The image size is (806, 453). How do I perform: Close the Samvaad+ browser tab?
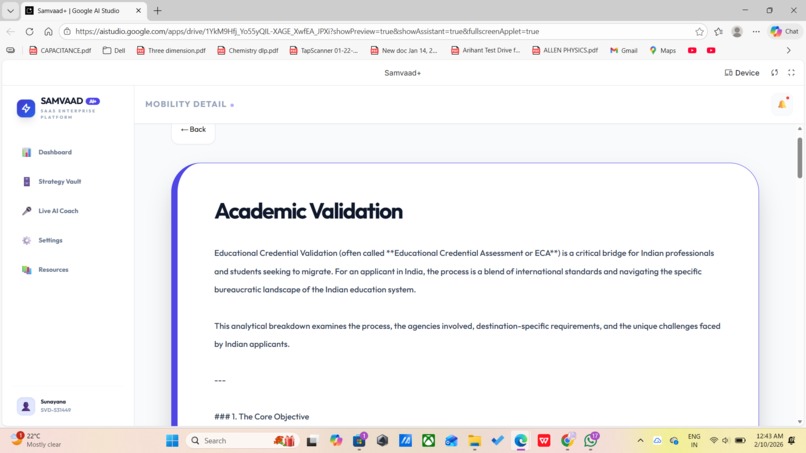[138, 10]
